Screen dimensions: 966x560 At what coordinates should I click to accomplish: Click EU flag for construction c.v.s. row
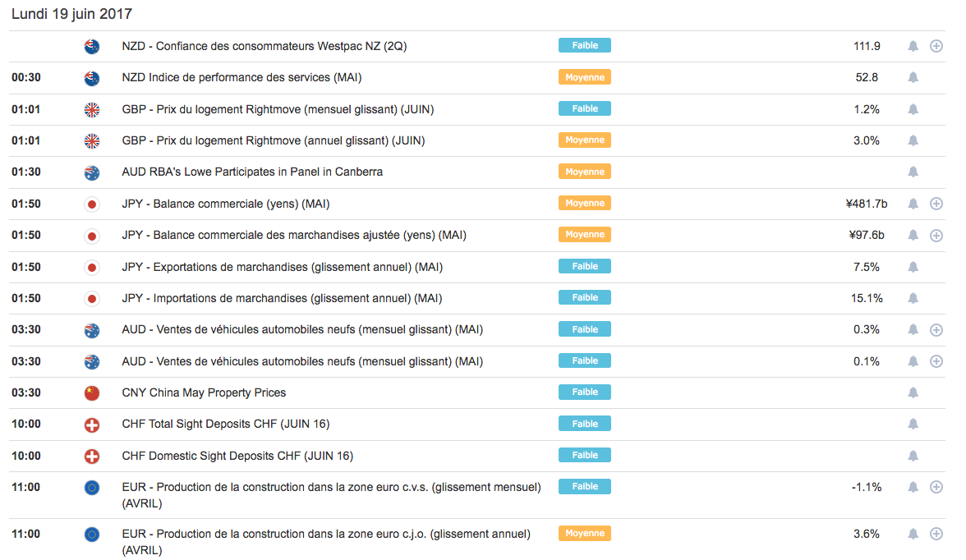92,488
